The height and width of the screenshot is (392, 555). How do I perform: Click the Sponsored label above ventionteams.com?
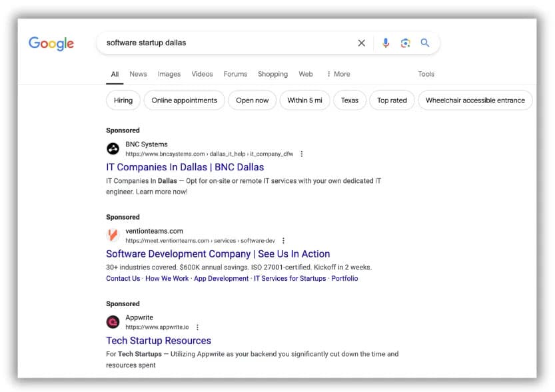click(123, 217)
